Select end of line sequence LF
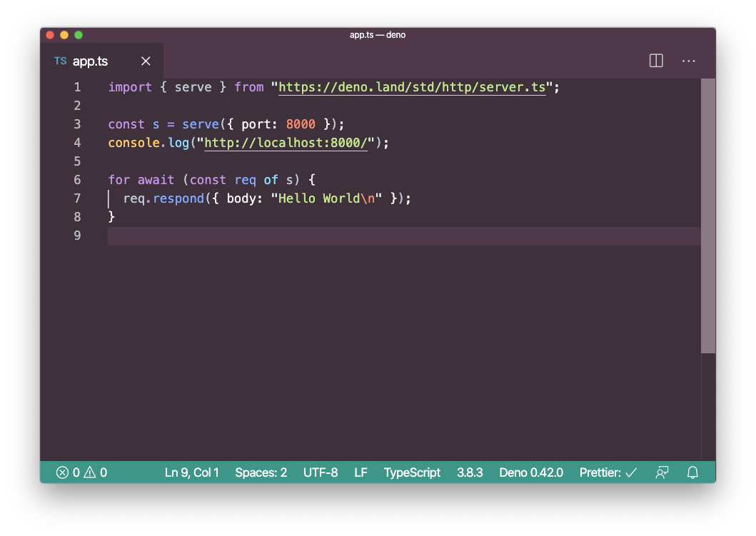756x536 pixels. click(x=361, y=472)
